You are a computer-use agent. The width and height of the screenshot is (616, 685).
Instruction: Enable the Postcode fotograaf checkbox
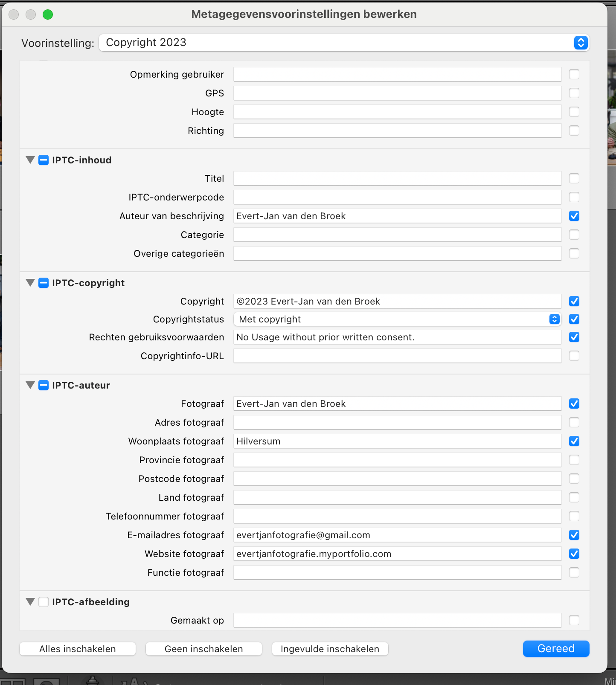click(x=574, y=479)
